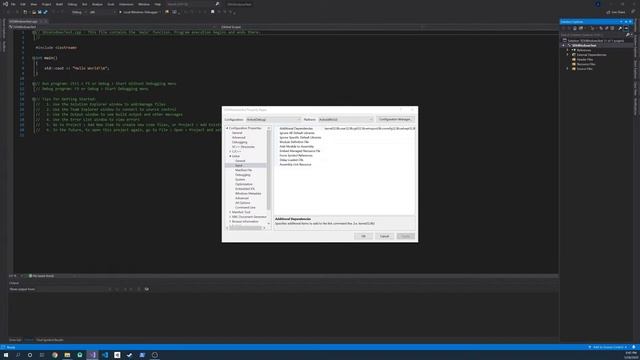The height and width of the screenshot is (360, 640).
Task: Open the Extensions menu
Action: 126,4
